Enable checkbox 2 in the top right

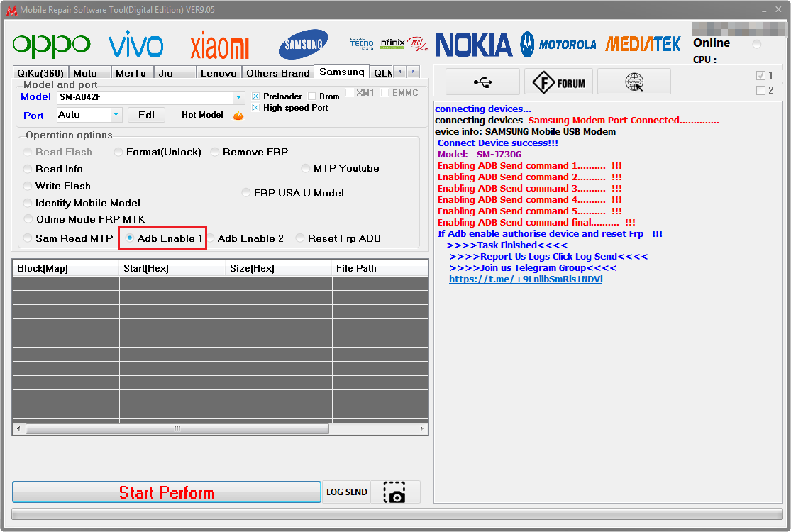pos(760,91)
